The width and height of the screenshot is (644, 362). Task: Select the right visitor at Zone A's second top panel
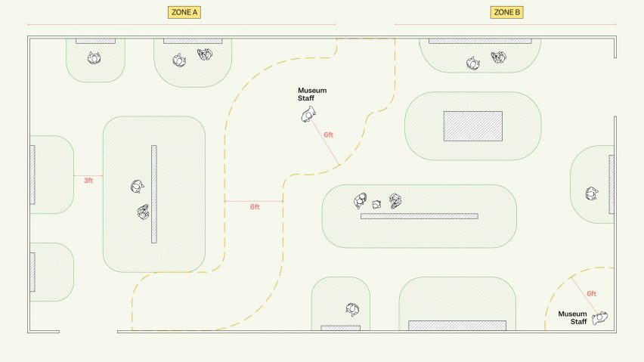[x=205, y=54]
